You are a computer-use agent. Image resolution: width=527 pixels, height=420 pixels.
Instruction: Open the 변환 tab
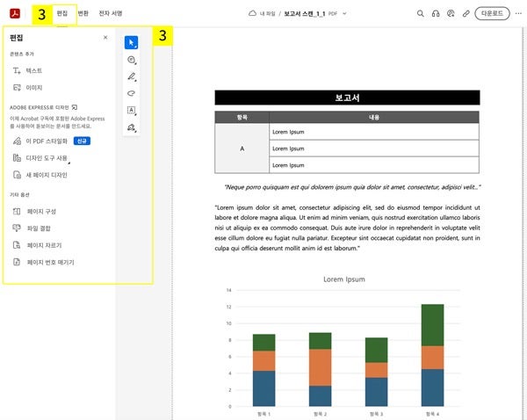click(83, 13)
